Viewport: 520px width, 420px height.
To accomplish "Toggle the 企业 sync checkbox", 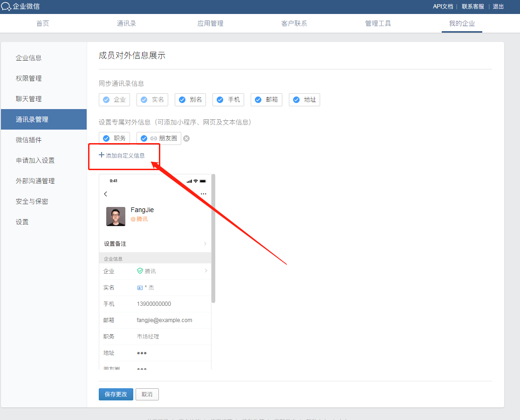I will [x=106, y=100].
